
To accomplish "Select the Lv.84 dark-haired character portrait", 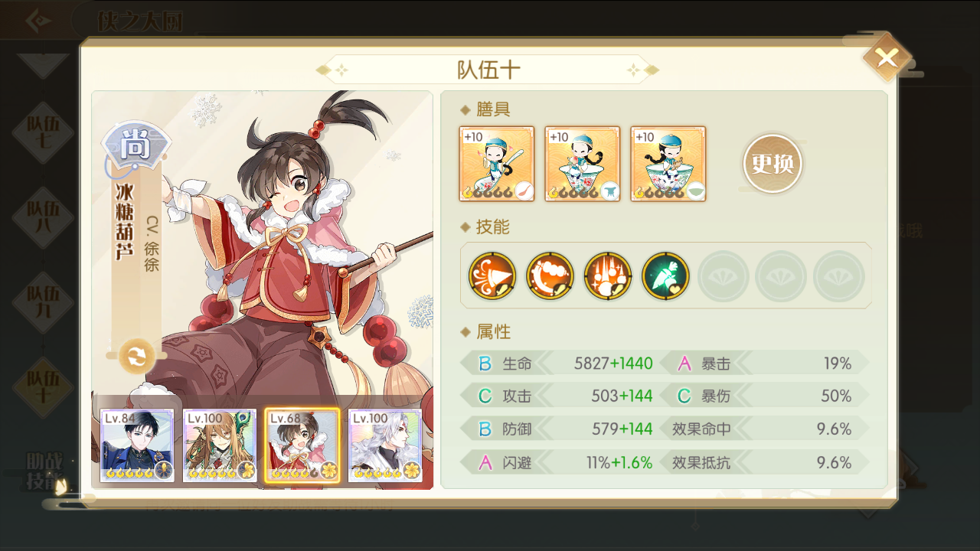I will pyautogui.click(x=137, y=445).
